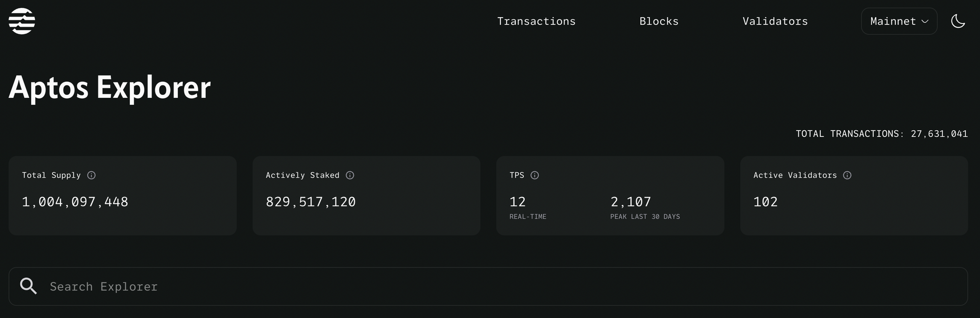Click Actively Staked value 829,517,120
The image size is (980, 318).
pyautogui.click(x=311, y=202)
